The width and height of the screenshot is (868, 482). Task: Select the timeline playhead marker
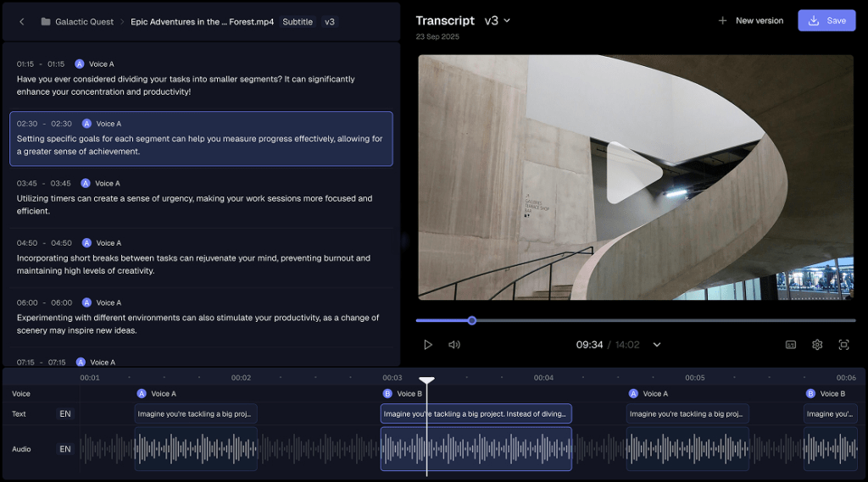pos(427,380)
